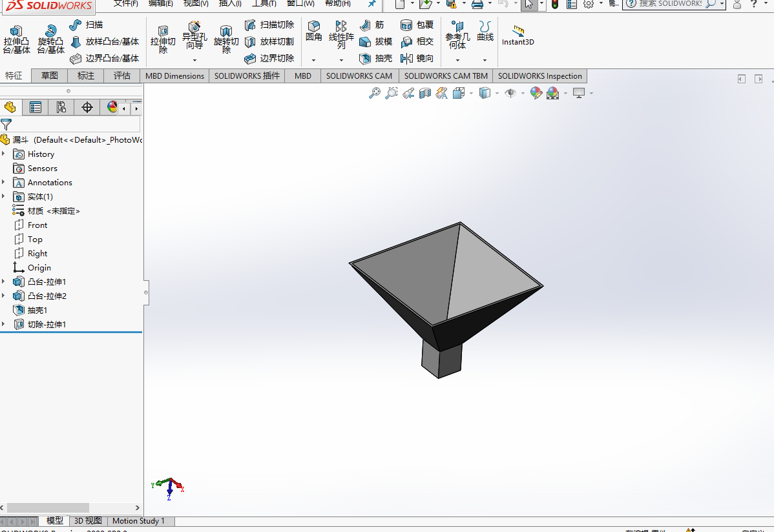This screenshot has height=532, width=774.
Task: Click the 扫描 sweep tool
Action: pyautogui.click(x=87, y=25)
